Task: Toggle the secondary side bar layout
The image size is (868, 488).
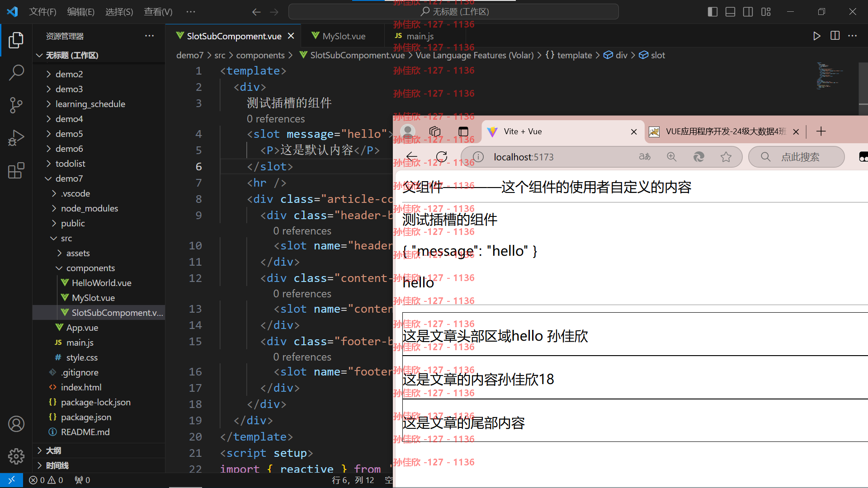Action: point(748,12)
